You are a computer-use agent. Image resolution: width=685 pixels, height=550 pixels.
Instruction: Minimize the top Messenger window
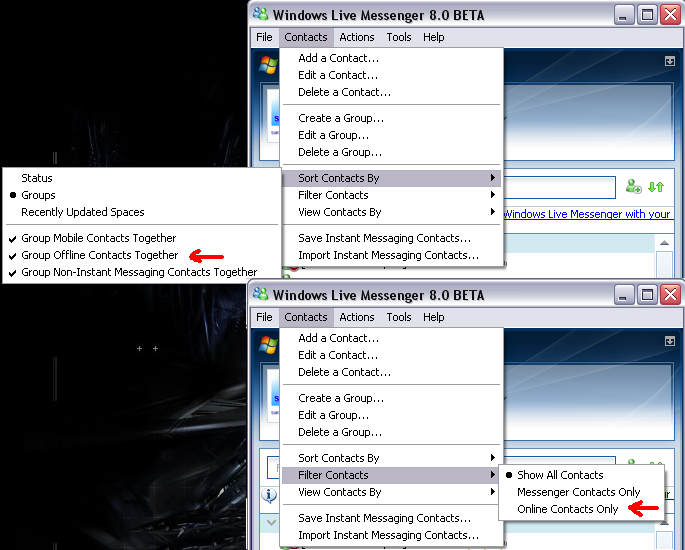point(624,15)
